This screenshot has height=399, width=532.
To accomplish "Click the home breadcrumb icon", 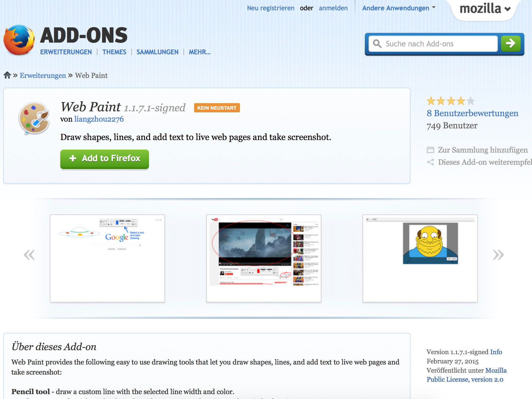I will click(7, 75).
